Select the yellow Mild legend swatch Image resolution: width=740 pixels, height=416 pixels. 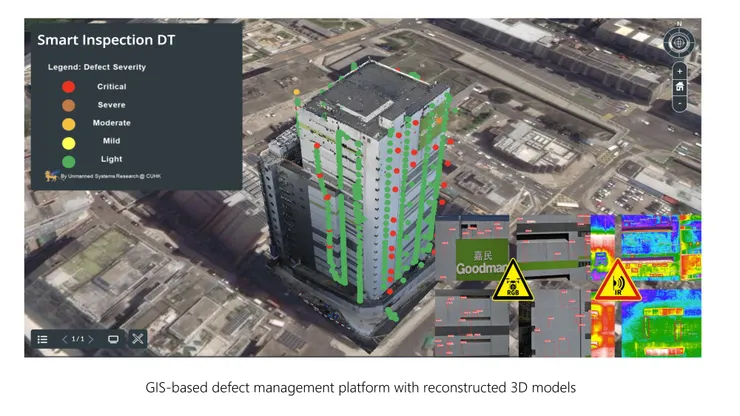click(x=68, y=143)
